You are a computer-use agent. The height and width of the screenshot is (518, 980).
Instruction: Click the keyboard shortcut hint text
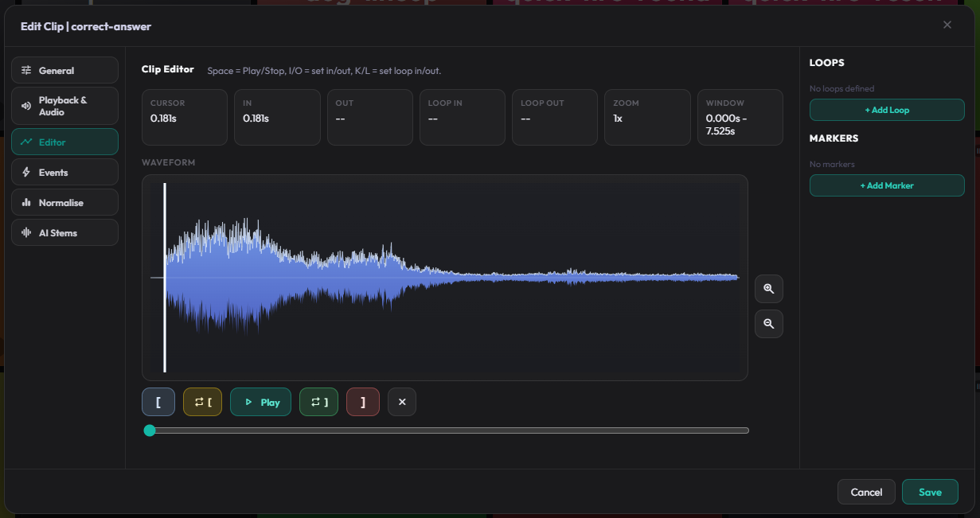(x=324, y=71)
